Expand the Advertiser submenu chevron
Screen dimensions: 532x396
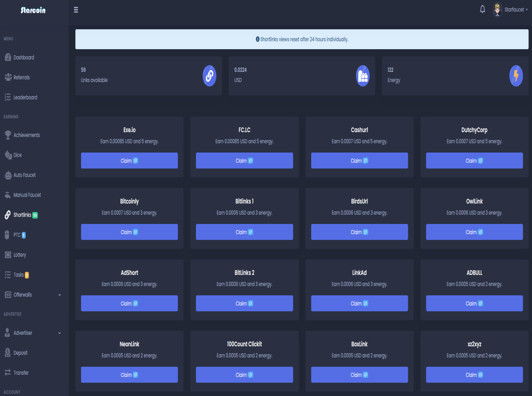click(60, 333)
